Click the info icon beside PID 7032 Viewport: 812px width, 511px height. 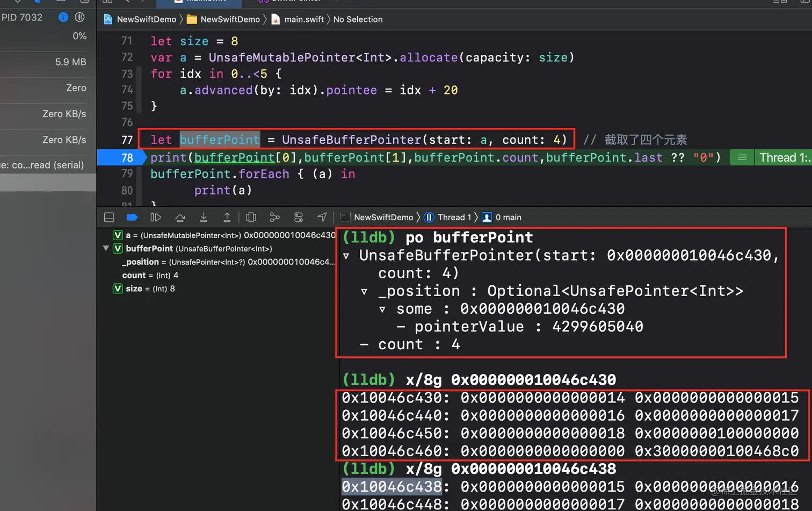coord(63,17)
